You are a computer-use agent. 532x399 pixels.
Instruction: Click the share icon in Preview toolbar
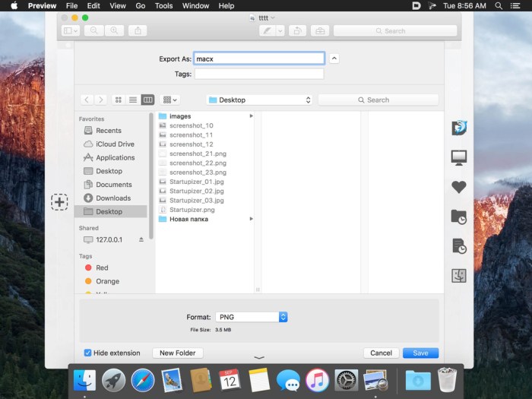[x=138, y=30]
